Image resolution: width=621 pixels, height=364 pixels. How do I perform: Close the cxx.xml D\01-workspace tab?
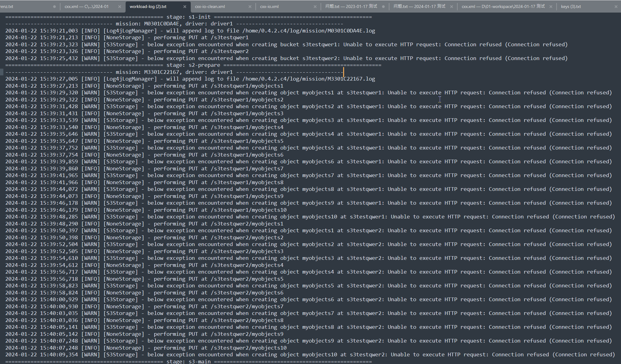click(551, 6)
